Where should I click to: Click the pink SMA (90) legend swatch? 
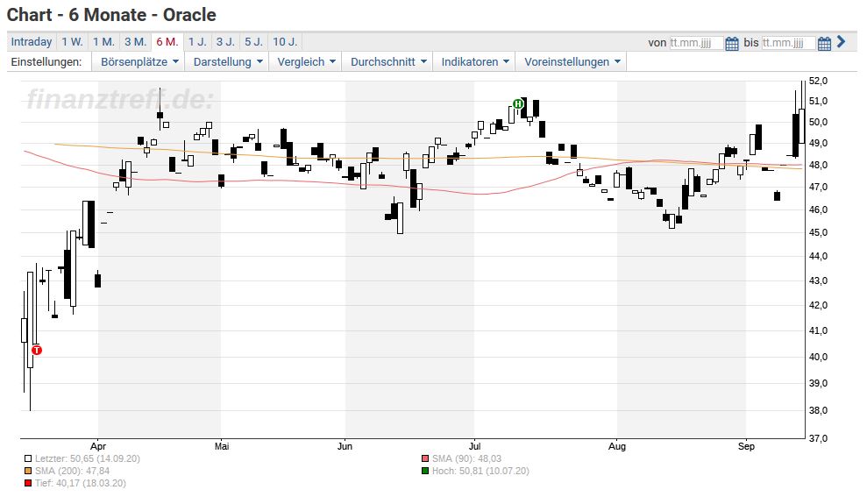coord(425,458)
